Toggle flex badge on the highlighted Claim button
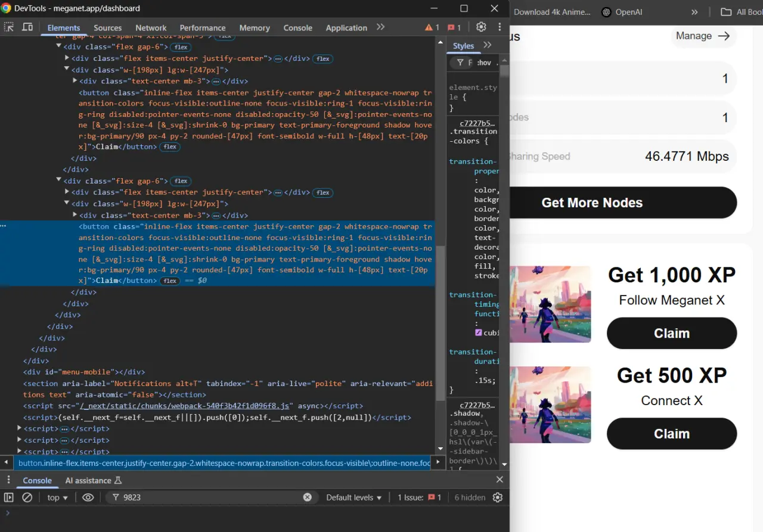This screenshot has width=763, height=532. point(170,281)
